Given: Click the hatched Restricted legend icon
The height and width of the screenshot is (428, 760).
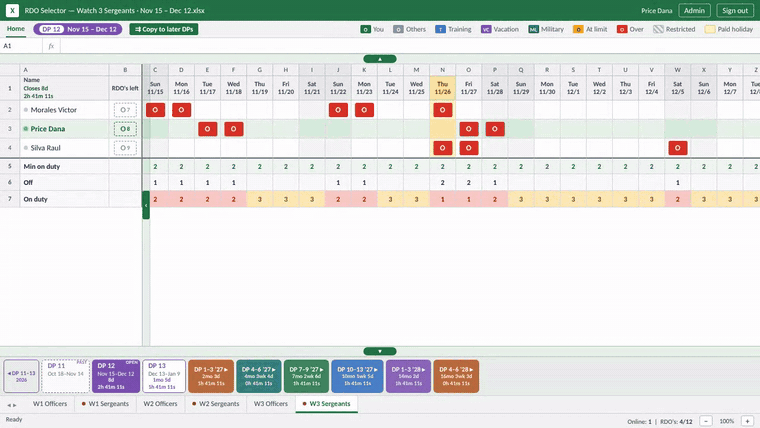Looking at the screenshot, I should [658, 30].
